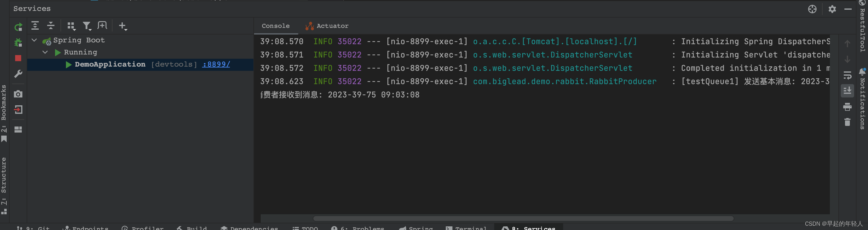
Task: Click the Open in New Tab icon
Action: [x=102, y=25]
